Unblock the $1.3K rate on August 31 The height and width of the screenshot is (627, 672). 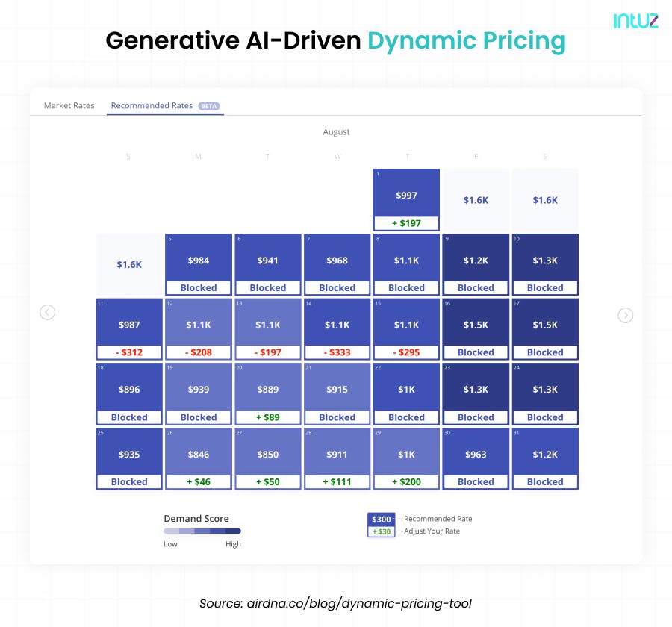pyautogui.click(x=545, y=481)
